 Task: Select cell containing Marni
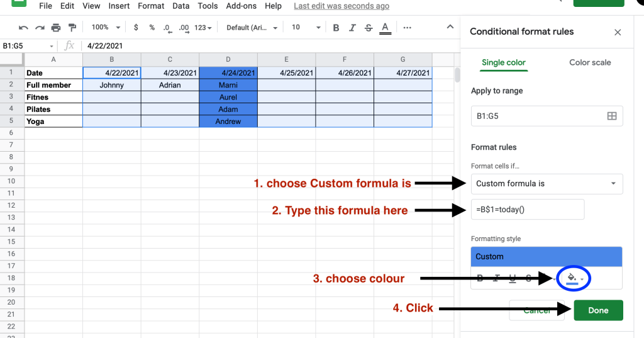[x=228, y=85]
